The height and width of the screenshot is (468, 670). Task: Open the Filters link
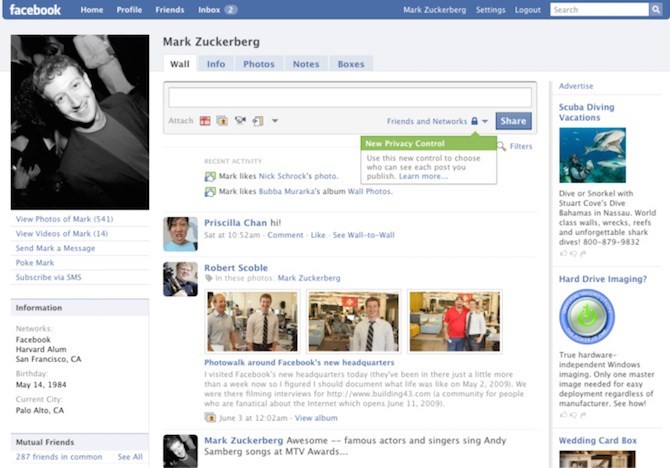[521, 146]
